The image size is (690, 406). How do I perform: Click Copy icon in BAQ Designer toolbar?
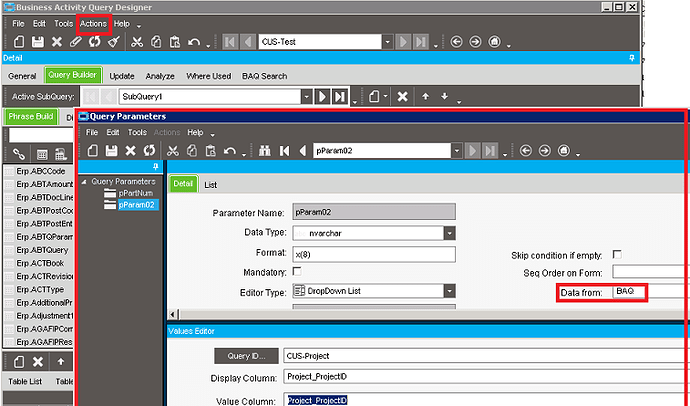(156, 42)
